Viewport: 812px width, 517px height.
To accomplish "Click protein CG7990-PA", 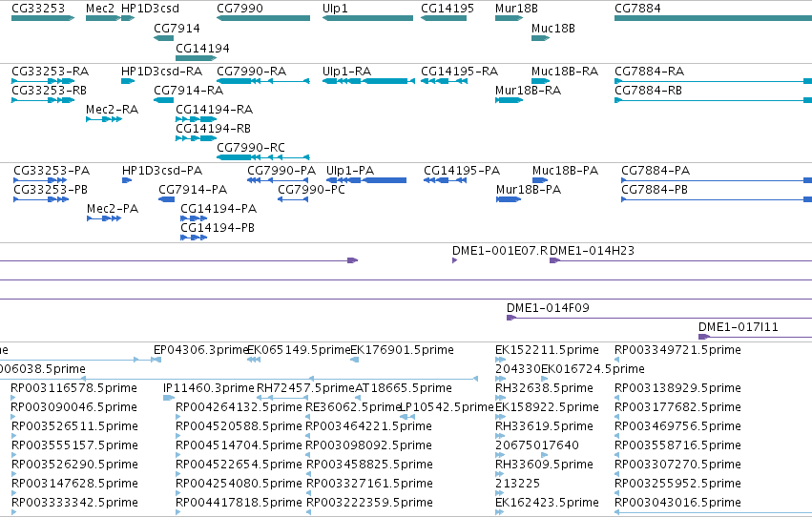I will (281, 171).
